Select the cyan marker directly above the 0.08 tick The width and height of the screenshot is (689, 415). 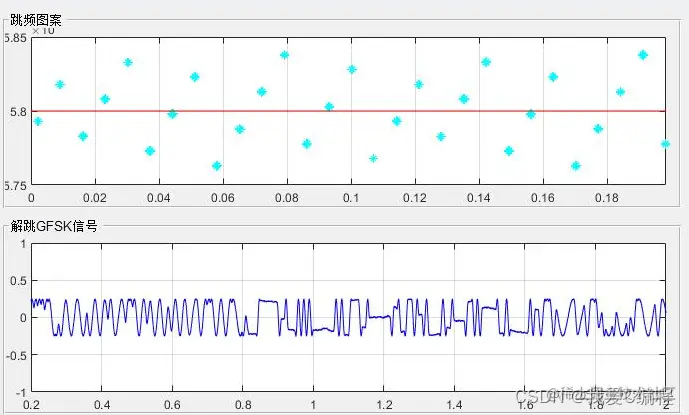coord(284,55)
